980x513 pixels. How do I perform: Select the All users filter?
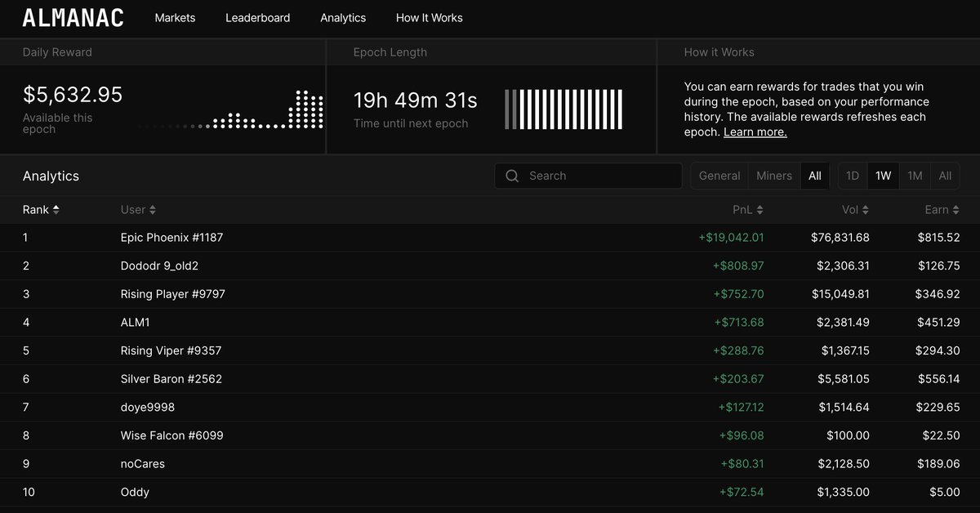tap(815, 176)
